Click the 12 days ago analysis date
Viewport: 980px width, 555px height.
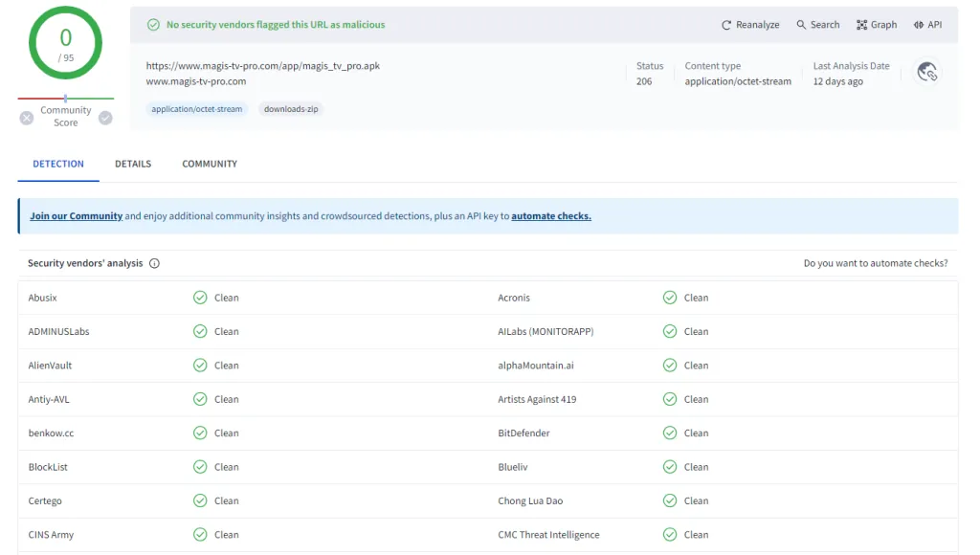[x=838, y=81]
